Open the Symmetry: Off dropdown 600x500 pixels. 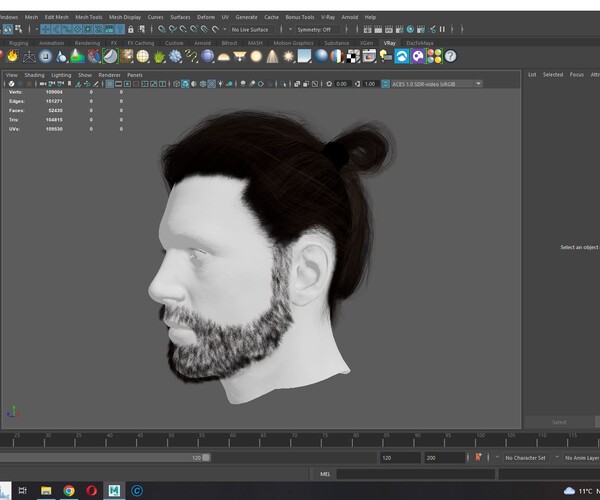[x=315, y=29]
